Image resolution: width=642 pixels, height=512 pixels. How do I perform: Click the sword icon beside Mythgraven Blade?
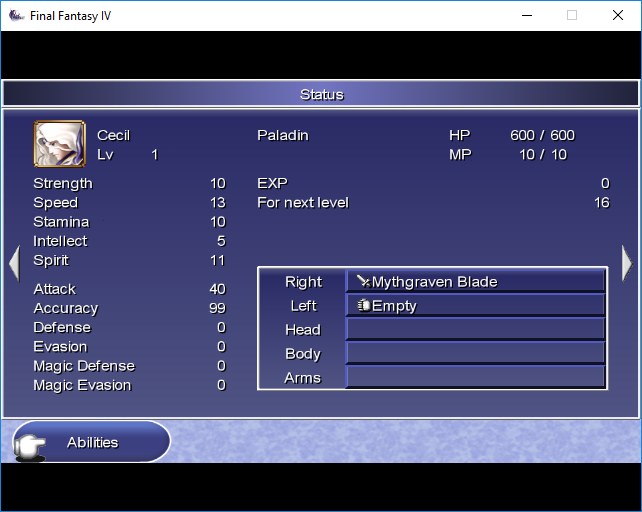click(363, 281)
